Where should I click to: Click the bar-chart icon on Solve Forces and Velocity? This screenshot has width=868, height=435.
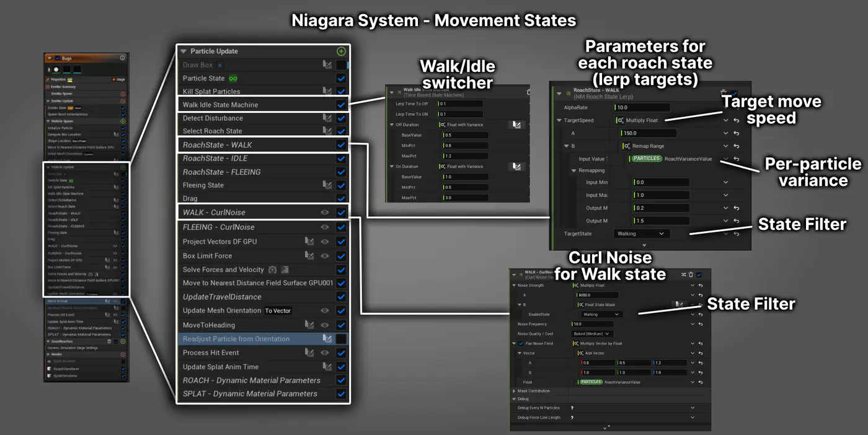285,270
